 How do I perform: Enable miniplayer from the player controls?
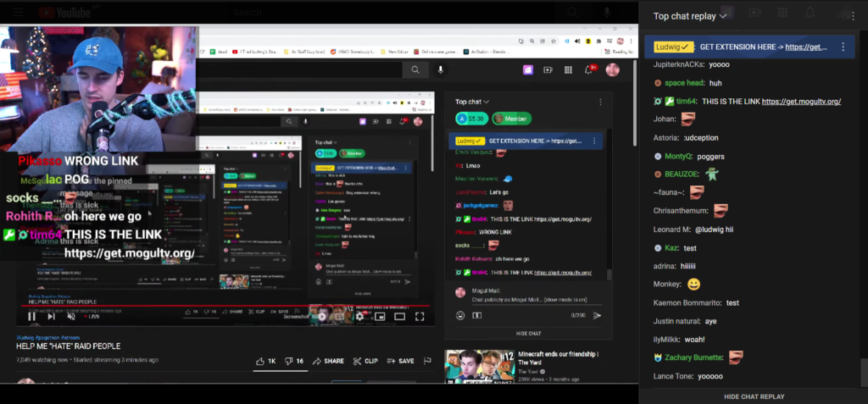[379, 317]
